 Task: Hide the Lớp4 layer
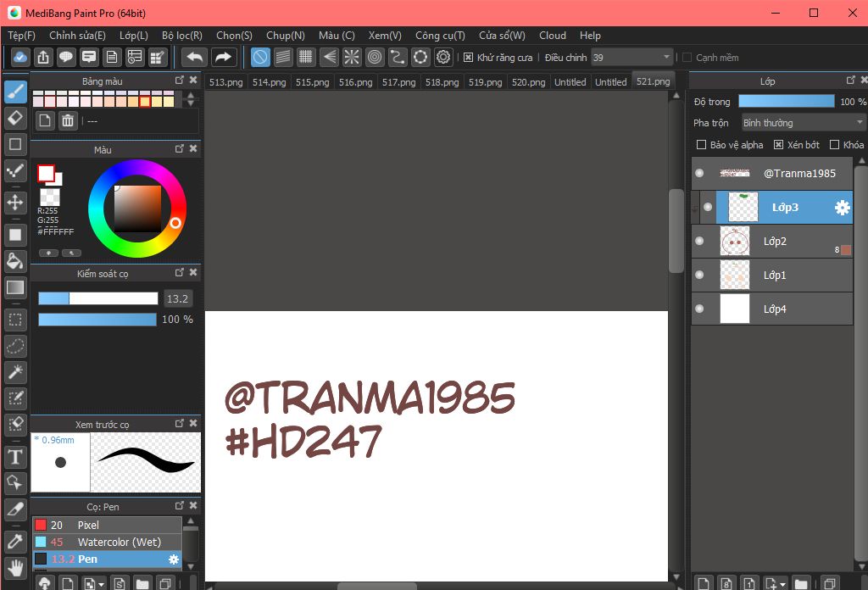pyautogui.click(x=699, y=309)
